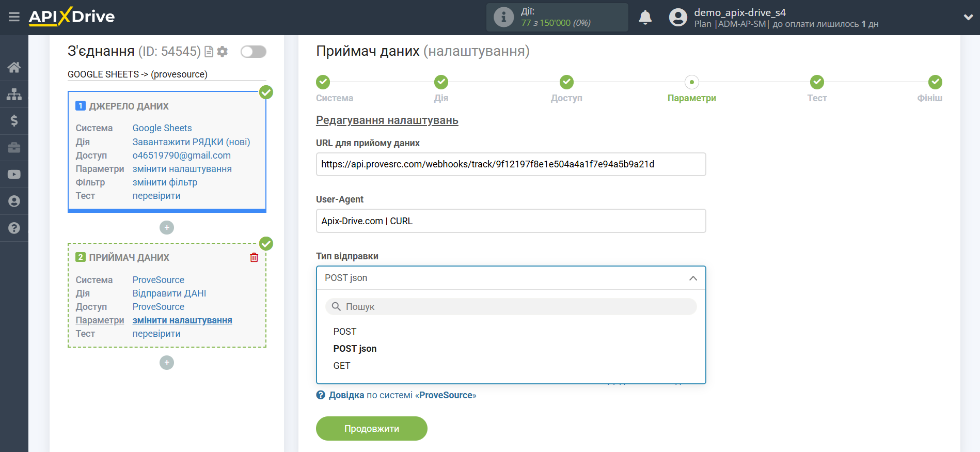Click the GOOGLE SHEETS -> (provesource) connection name
This screenshot has width=980, height=452.
tap(137, 74)
